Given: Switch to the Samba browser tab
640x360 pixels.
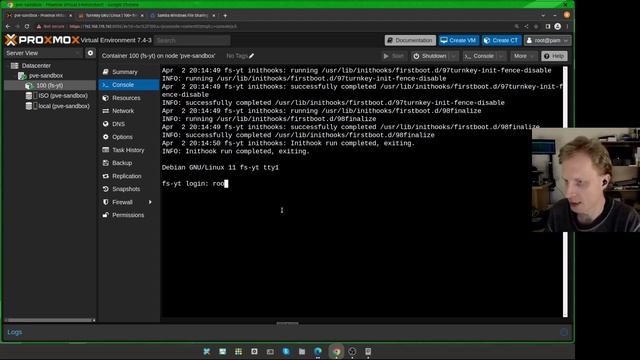Looking at the screenshot, I should pos(183,16).
